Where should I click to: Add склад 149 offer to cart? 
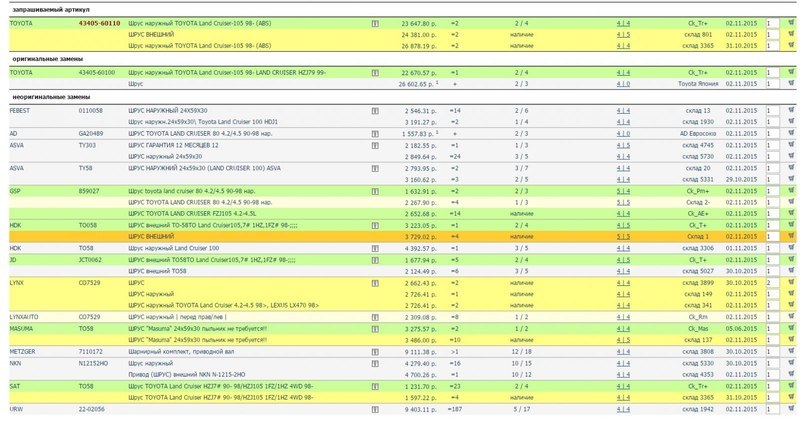point(791,294)
